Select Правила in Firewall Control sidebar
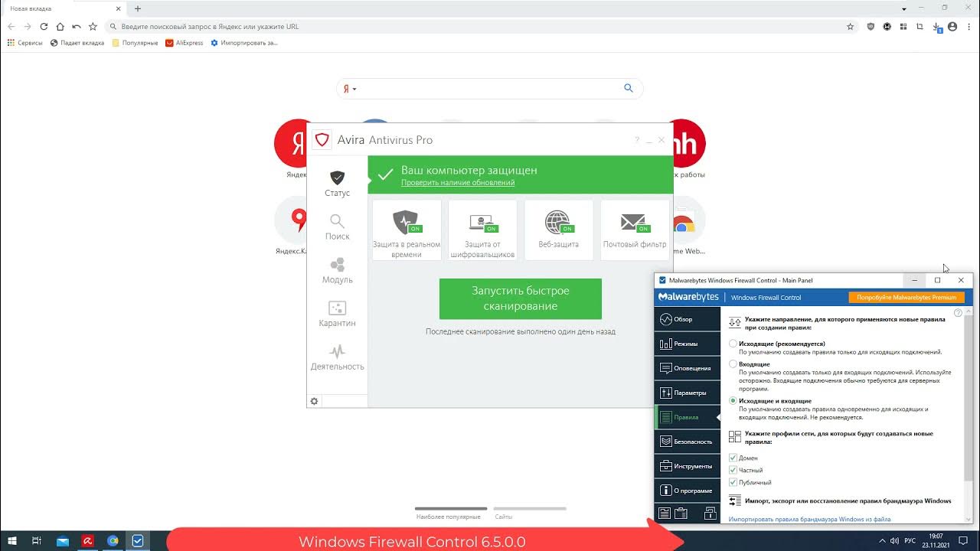Screen dimensions: 980x551 click(x=688, y=417)
